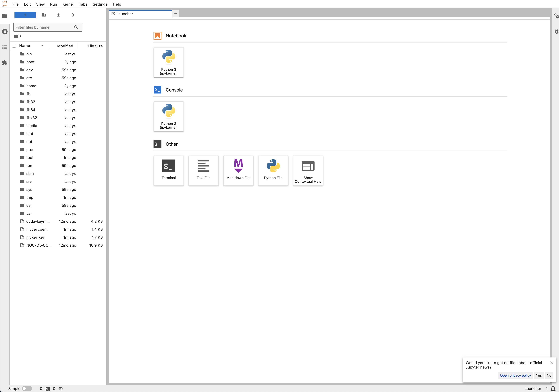Open Python 3 ipykernel Notebook
This screenshot has width=559, height=392.
169,62
